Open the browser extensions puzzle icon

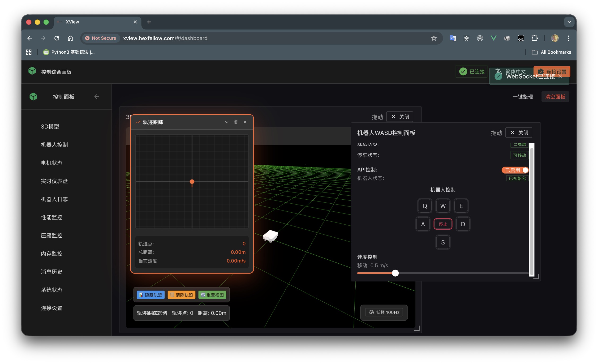coord(534,38)
